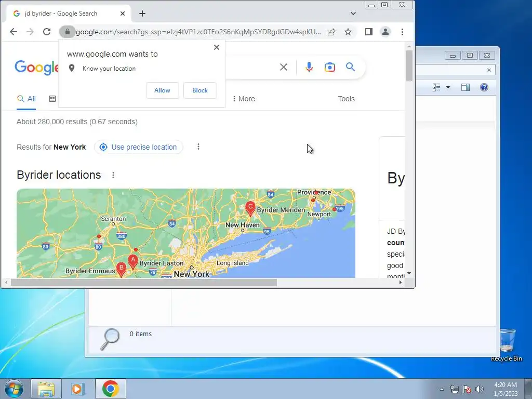
Task: Close the jd byrider tab
Action: [123, 14]
